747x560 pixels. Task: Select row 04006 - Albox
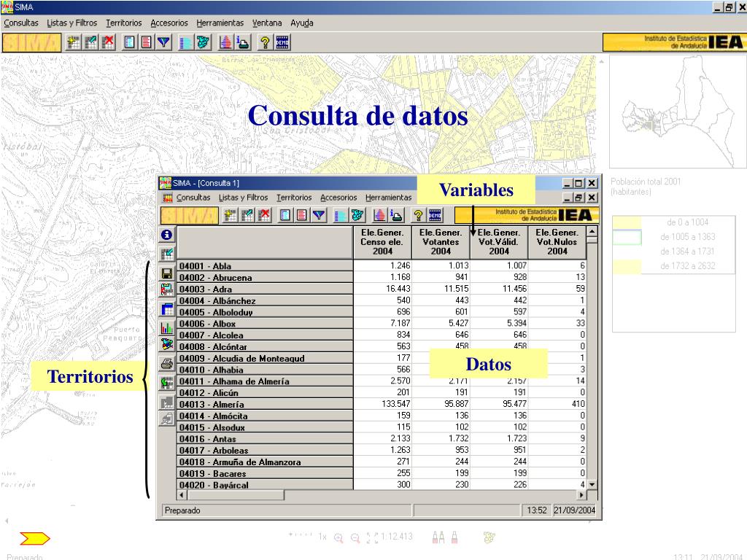pos(265,324)
